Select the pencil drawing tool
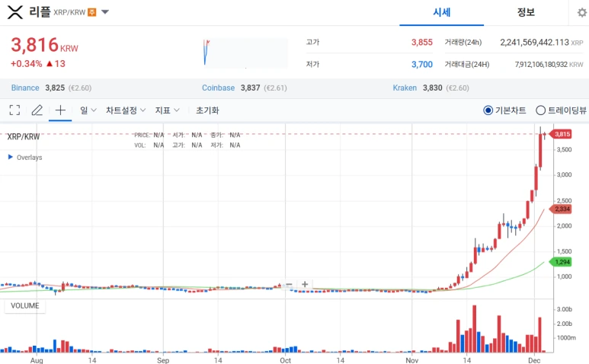 coord(37,110)
